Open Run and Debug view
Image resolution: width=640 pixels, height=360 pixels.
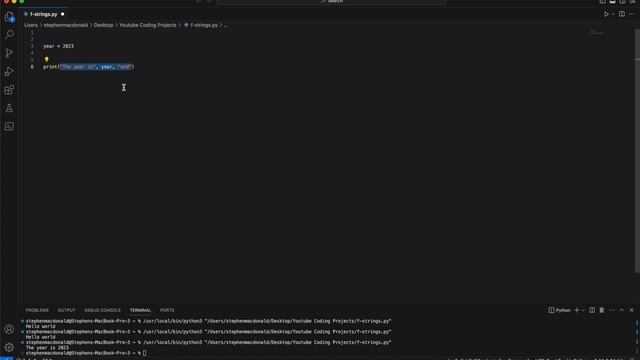point(9,71)
